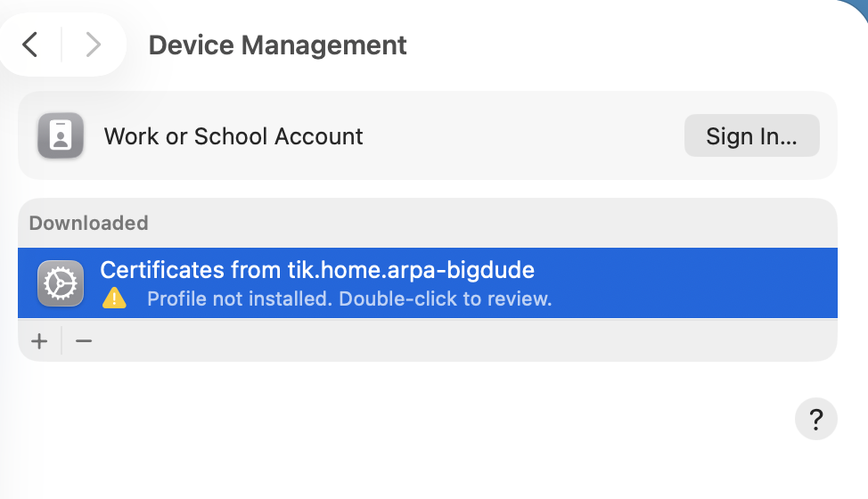The image size is (868, 499).
Task: Click the Device Management title
Action: (277, 45)
